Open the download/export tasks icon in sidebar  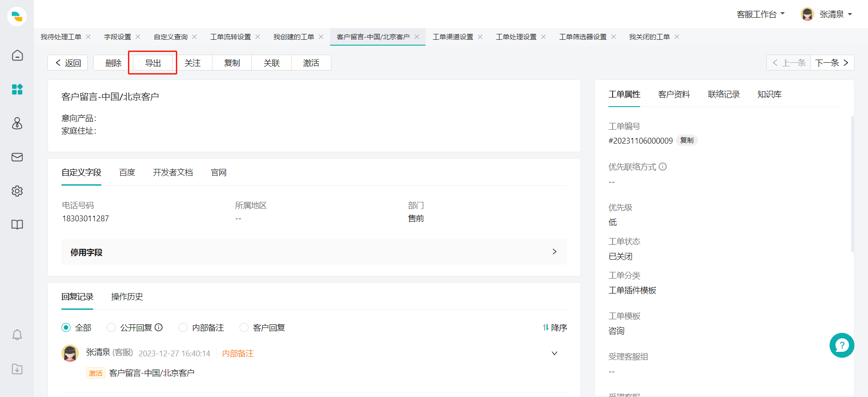[17, 369]
